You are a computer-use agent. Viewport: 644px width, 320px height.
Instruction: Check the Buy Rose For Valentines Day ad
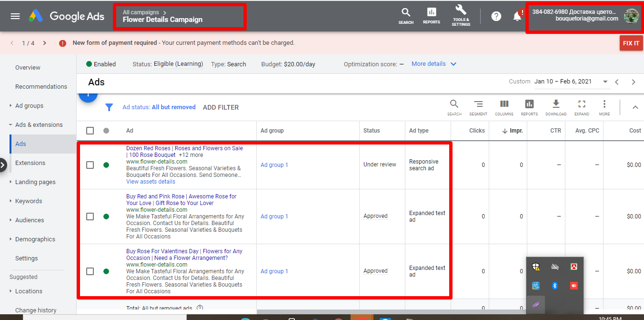point(90,271)
